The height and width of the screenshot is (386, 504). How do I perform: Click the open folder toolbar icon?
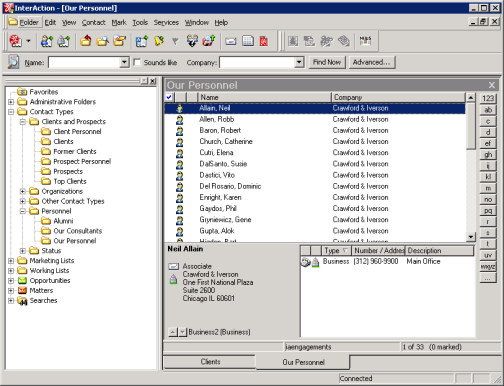(119, 41)
